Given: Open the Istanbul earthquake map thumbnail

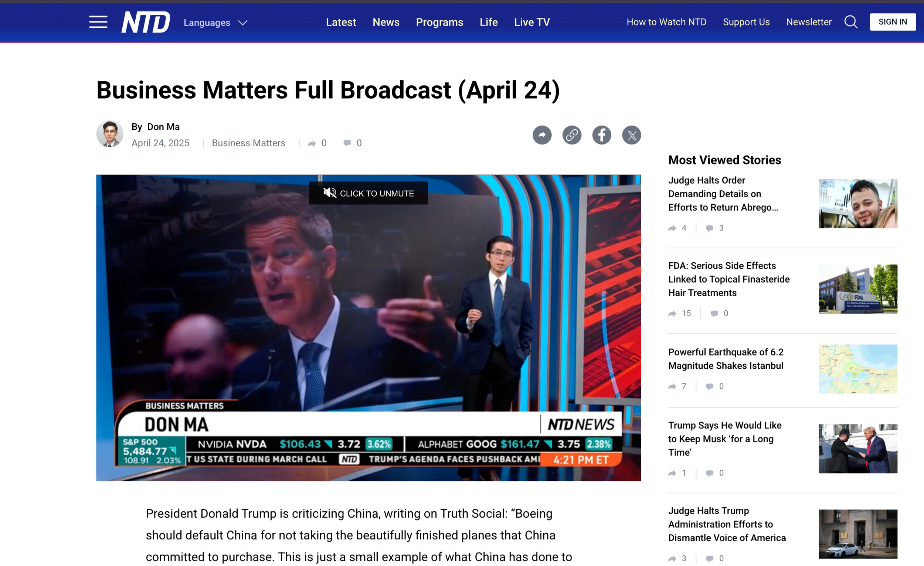Looking at the screenshot, I should [x=857, y=369].
